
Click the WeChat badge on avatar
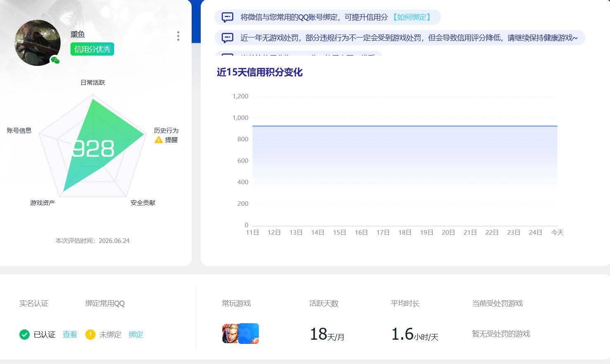click(x=55, y=61)
